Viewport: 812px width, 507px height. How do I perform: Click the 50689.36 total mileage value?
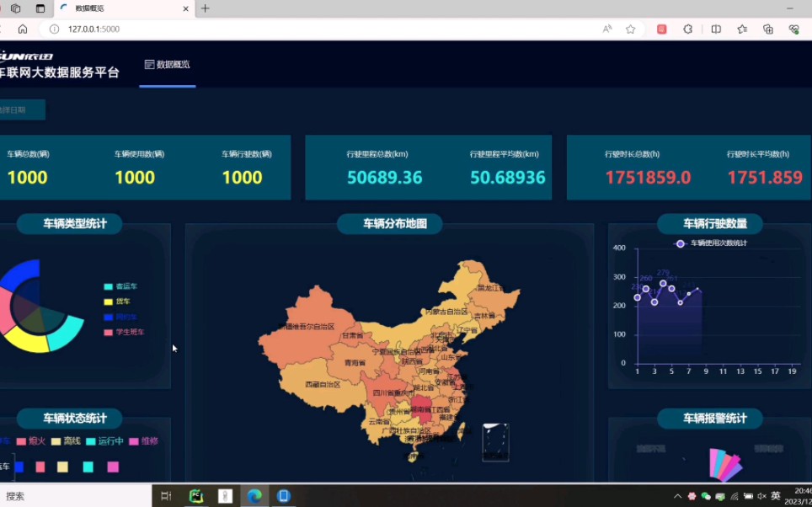pos(385,178)
